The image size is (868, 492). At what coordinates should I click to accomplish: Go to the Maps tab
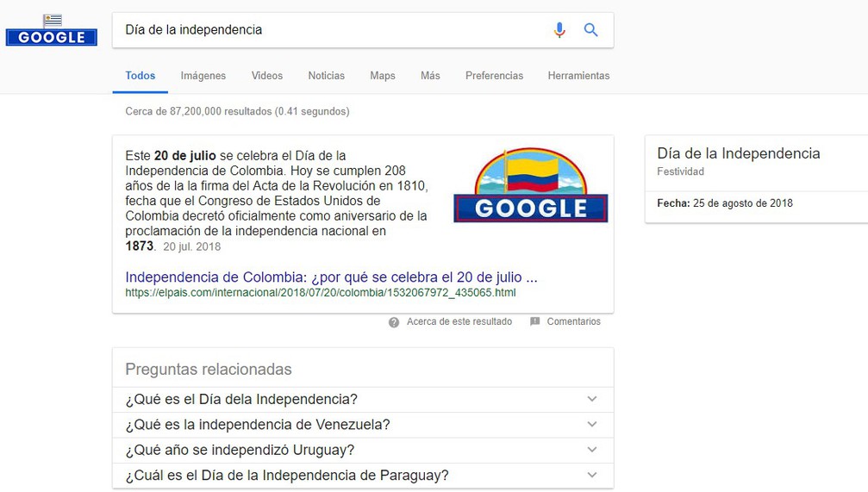click(383, 76)
